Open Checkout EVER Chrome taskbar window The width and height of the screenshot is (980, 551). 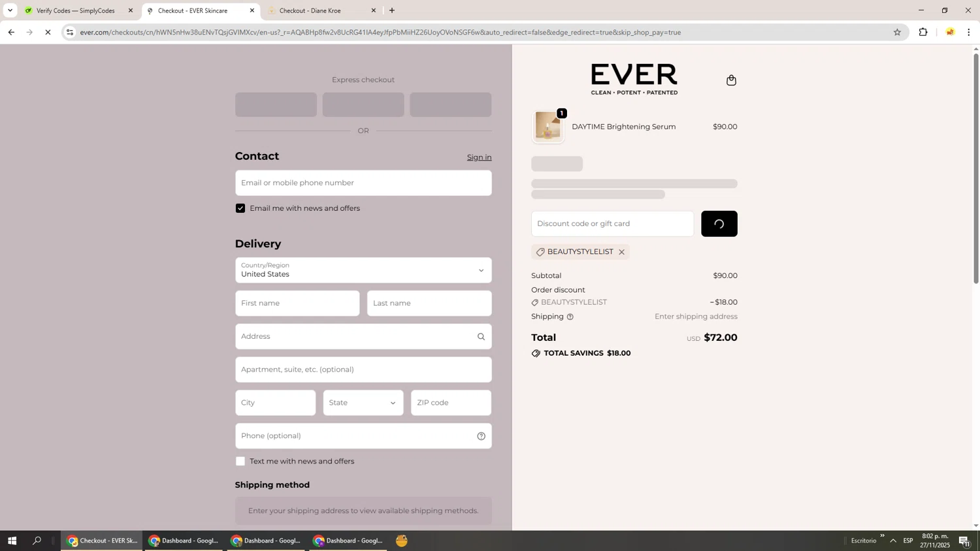pos(102,541)
